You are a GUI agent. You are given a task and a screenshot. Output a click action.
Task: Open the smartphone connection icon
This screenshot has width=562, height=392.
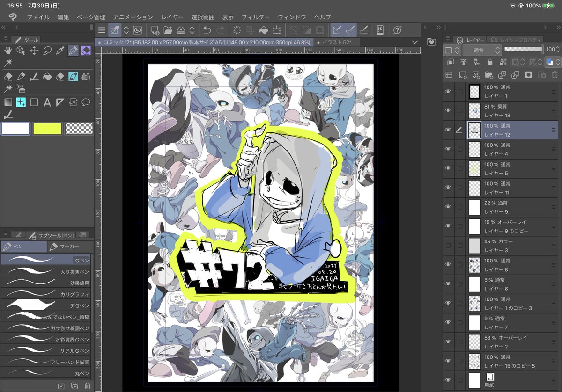[380, 30]
